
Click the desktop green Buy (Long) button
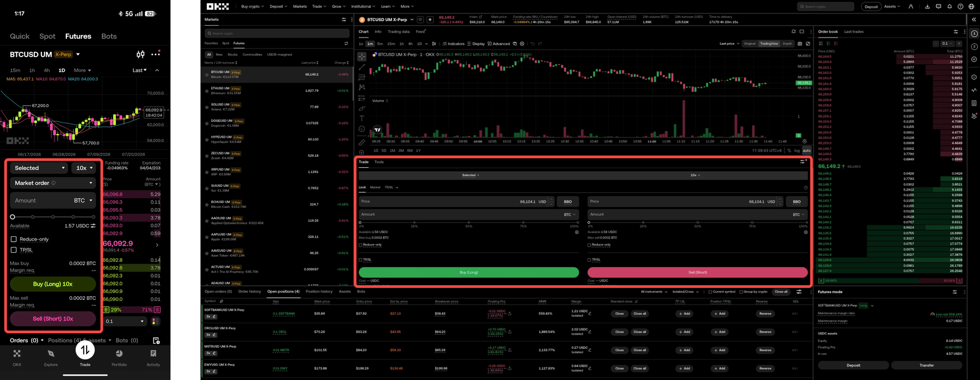pyautogui.click(x=469, y=272)
